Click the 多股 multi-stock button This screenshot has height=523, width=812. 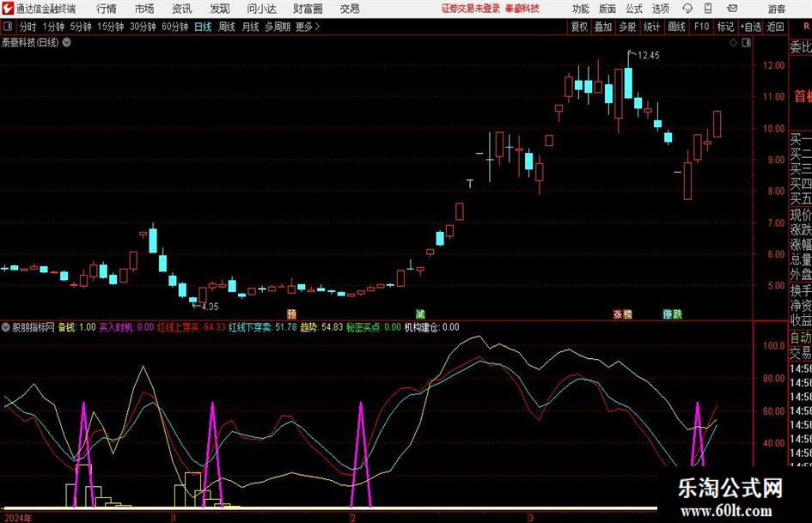pos(627,27)
